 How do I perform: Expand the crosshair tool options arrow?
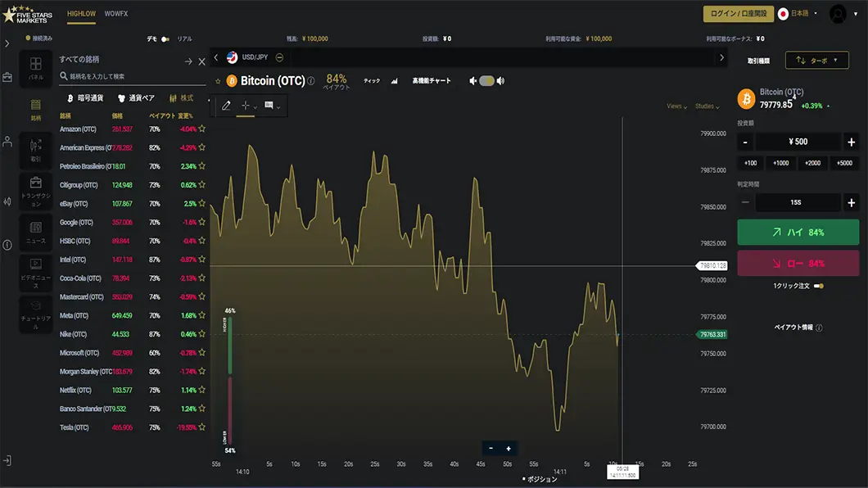pos(255,107)
